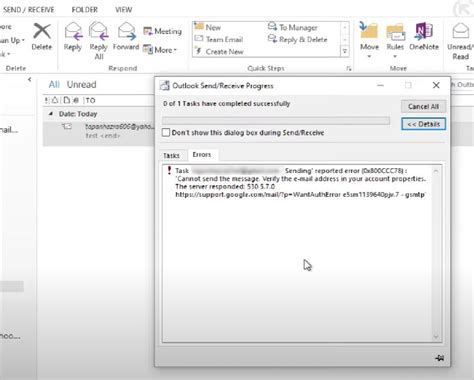This screenshot has width=474, height=380.
Task: Switch to the Errors tab in progress dialog
Action: [202, 155]
